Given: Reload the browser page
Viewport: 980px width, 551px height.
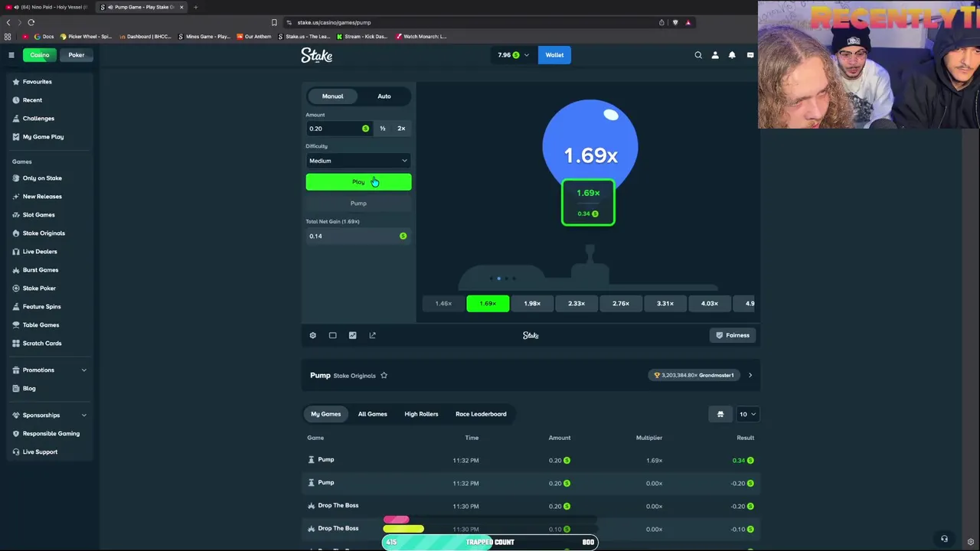Looking at the screenshot, I should click(x=31, y=22).
